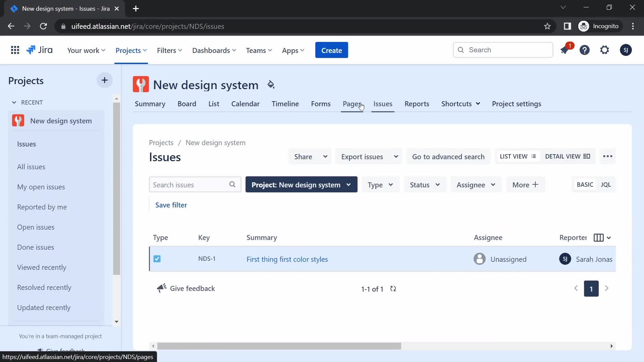Viewport: 644px width, 362px height.
Task: Click the three-dots more options icon
Action: tap(608, 157)
